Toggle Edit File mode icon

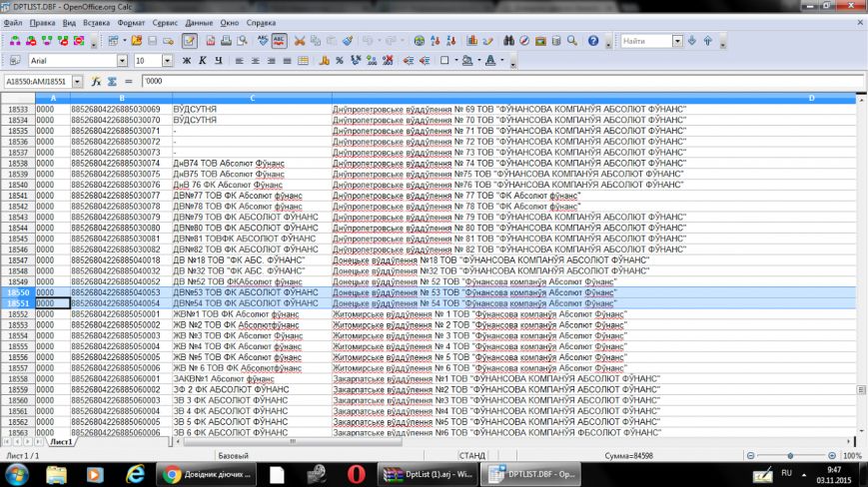tap(190, 41)
